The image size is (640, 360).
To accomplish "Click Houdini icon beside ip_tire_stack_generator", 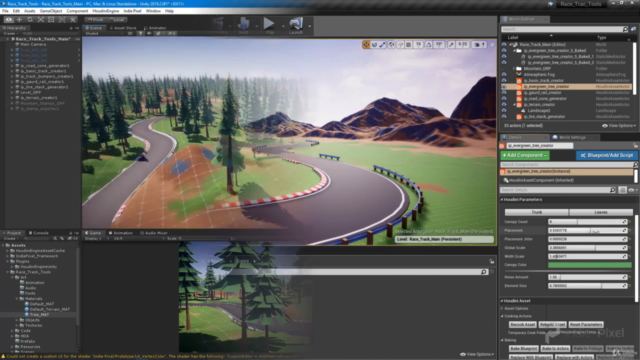I will 519,116.
